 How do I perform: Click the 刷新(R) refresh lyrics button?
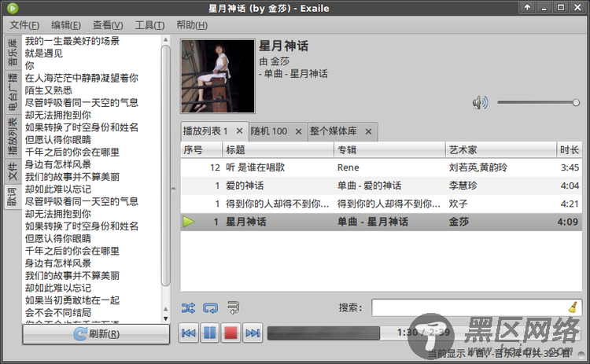tap(96, 334)
